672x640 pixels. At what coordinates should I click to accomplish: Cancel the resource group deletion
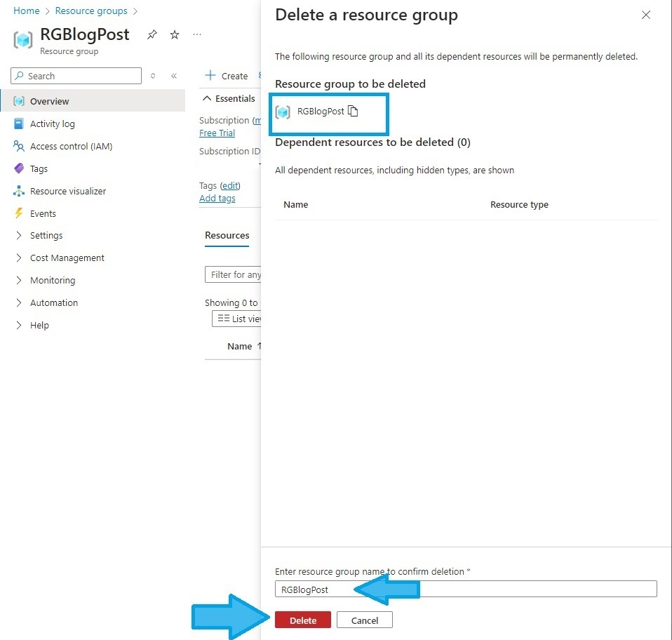(365, 620)
